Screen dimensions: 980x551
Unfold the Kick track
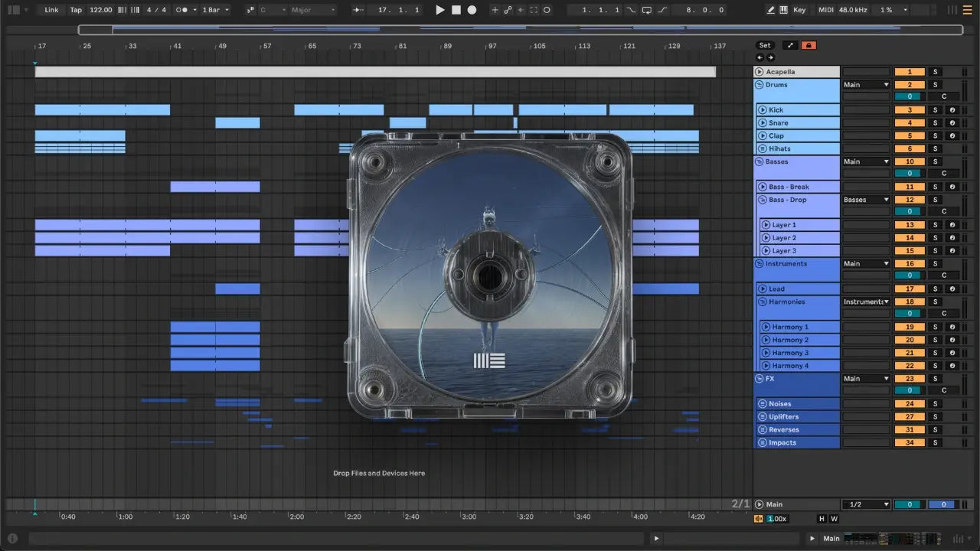[x=763, y=110]
